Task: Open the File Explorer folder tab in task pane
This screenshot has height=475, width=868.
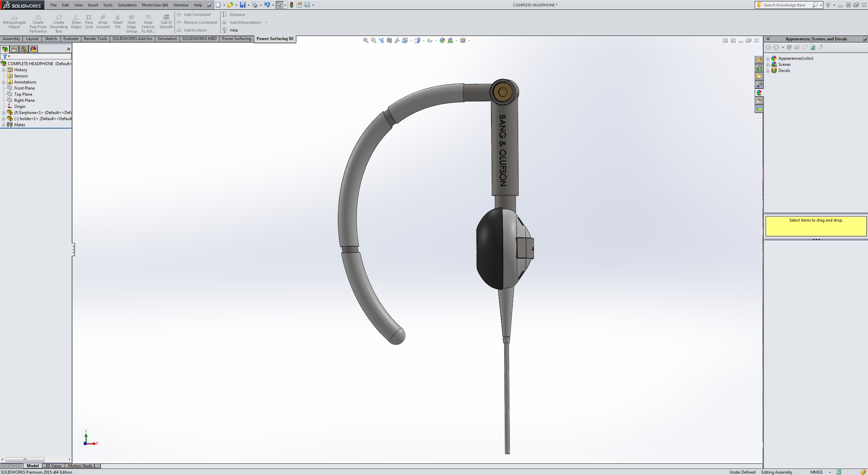Action: (x=759, y=76)
